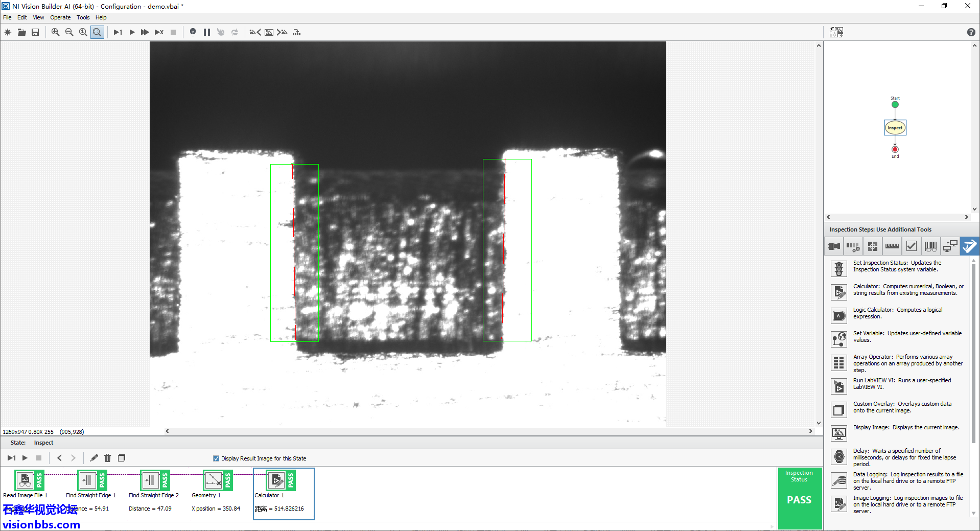
Task: Edit selected step using the pencil icon
Action: pos(94,458)
